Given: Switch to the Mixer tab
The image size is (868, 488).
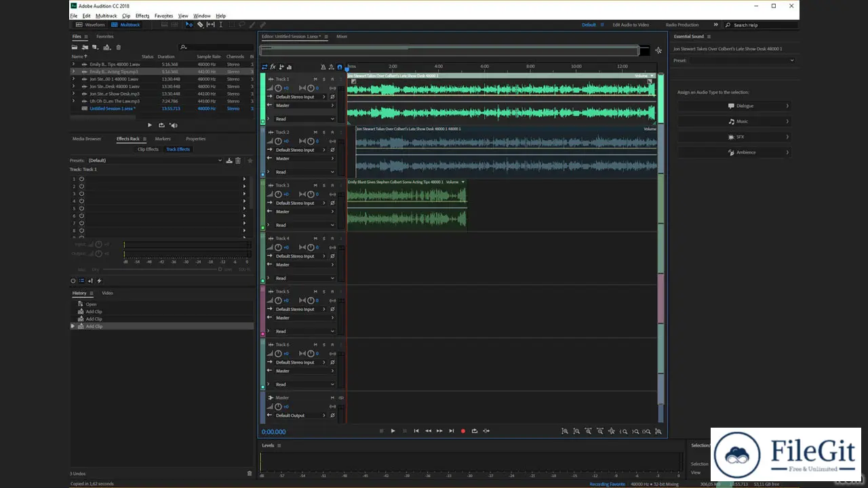Looking at the screenshot, I should (342, 37).
